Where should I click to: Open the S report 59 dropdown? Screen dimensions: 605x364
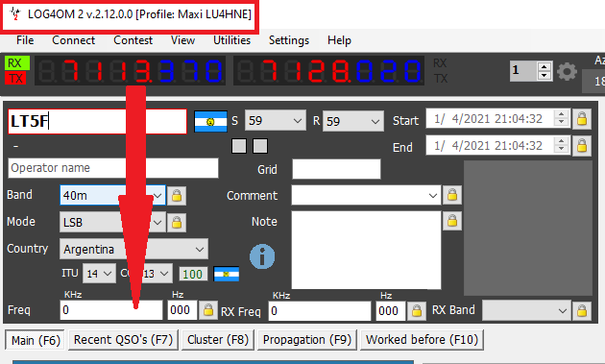276,121
